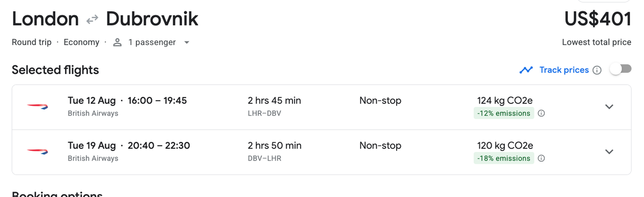The height and width of the screenshot is (197, 644).
Task: Click the -18% emissions badge
Action: pyautogui.click(x=504, y=158)
